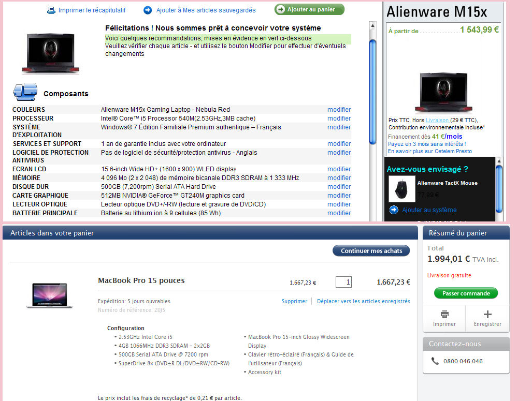532x401 pixels.
Task: Click the up arrow of Avez-vous envisagé scrollbar
Action: 499,161
